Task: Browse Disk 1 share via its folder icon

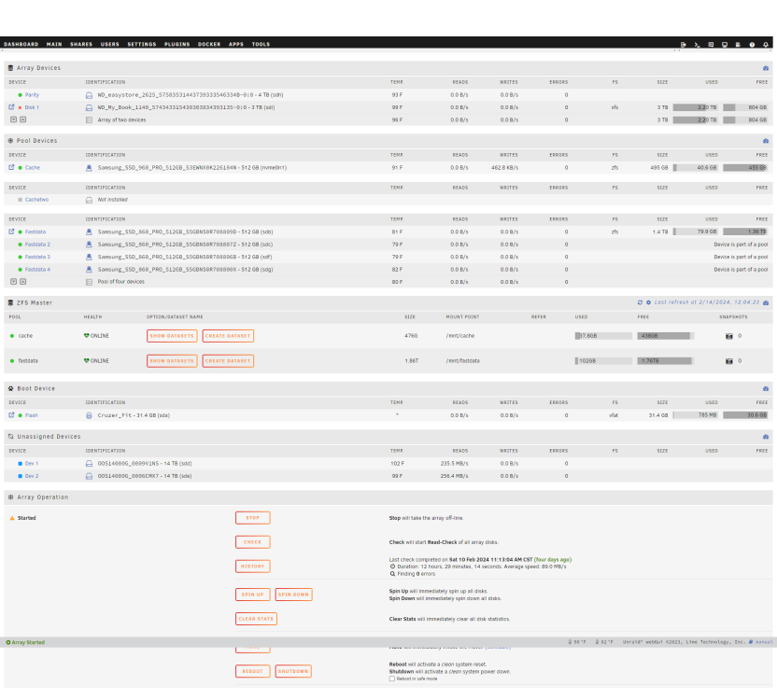Action: click(11, 107)
